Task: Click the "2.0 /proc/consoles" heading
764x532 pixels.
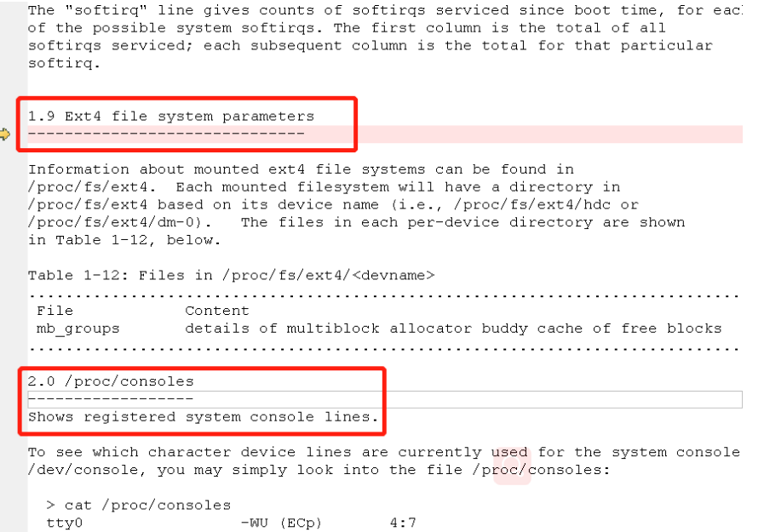Action: 111,381
